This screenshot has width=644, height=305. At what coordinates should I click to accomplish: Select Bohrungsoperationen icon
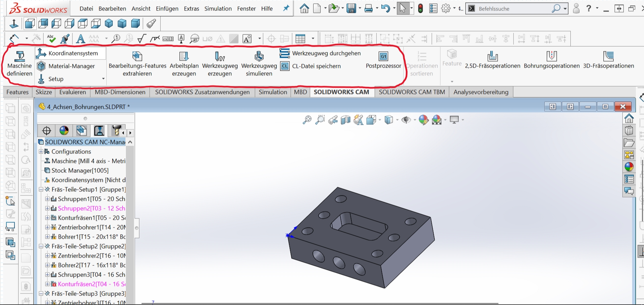click(551, 56)
